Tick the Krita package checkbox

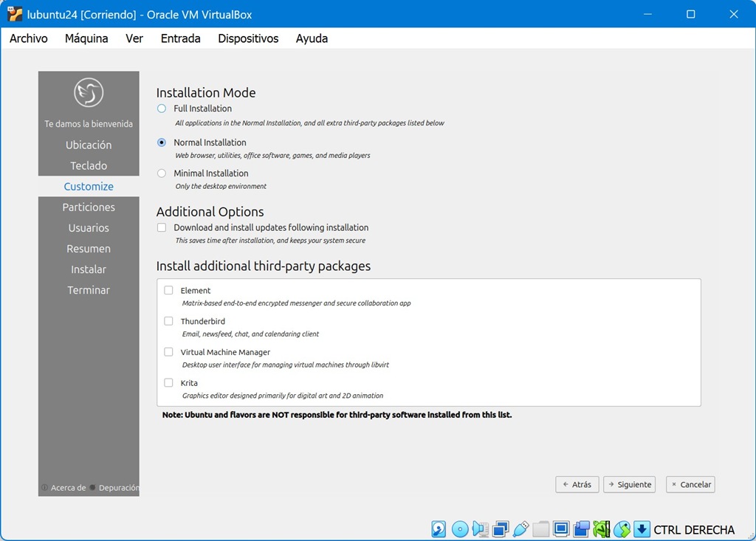(x=168, y=383)
